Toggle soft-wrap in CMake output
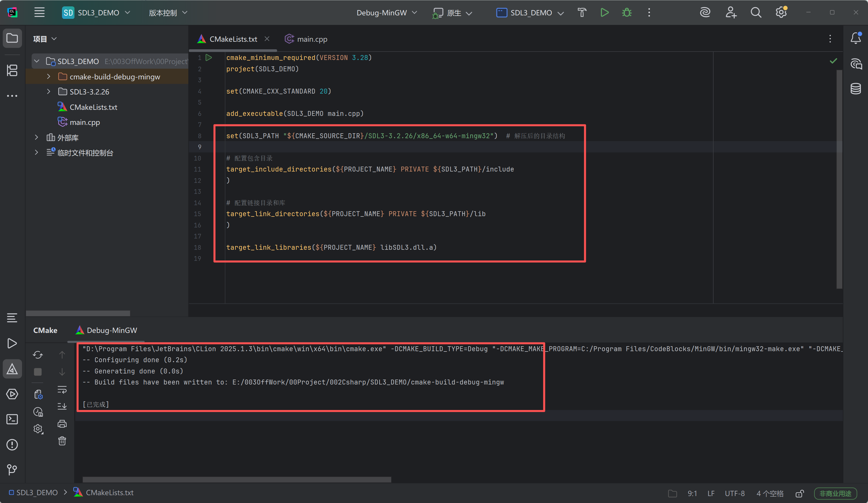Viewport: 868px width, 503px height. click(62, 389)
